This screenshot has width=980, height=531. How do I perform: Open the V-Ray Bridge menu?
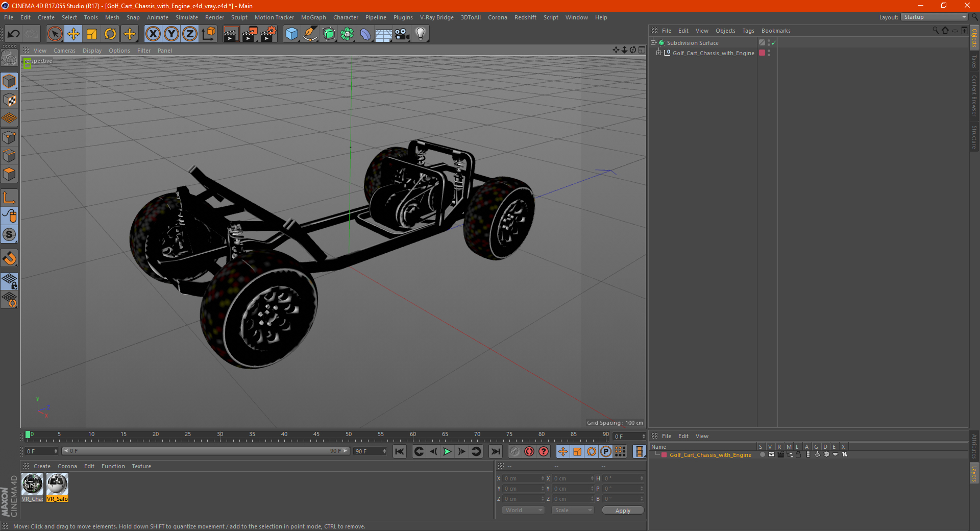437,17
